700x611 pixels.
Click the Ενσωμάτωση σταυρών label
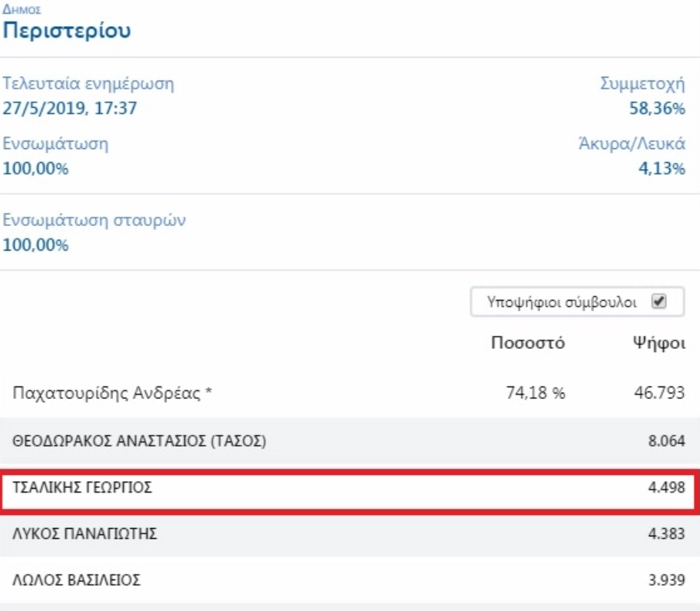95,221
